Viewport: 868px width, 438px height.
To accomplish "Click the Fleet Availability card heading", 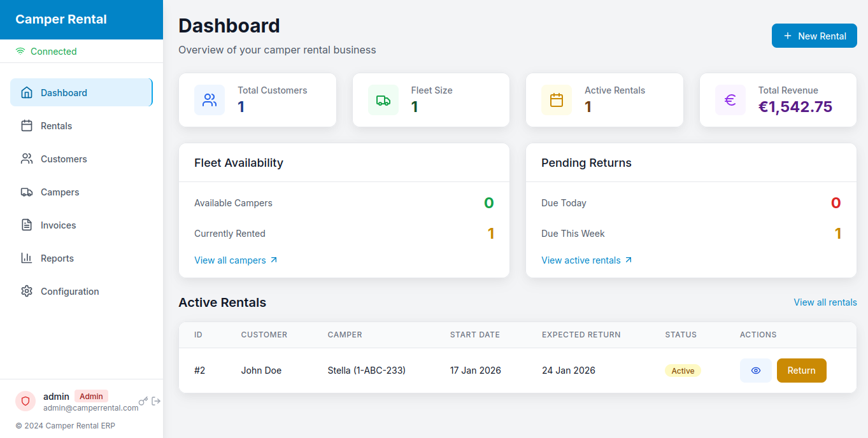I will [239, 163].
